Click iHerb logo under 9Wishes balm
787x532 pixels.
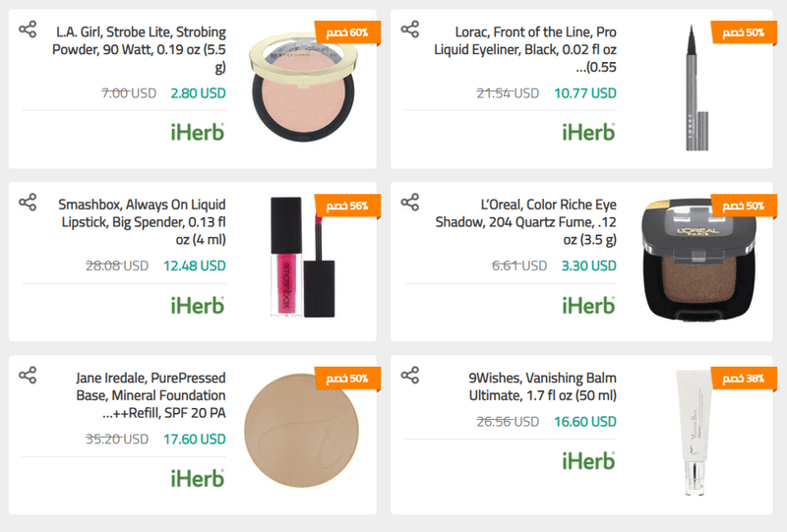click(x=588, y=460)
